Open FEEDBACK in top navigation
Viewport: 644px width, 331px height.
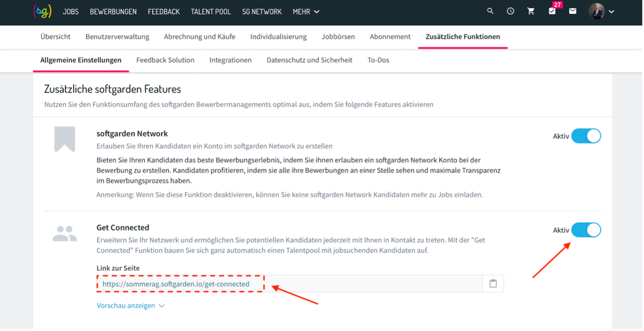(164, 12)
